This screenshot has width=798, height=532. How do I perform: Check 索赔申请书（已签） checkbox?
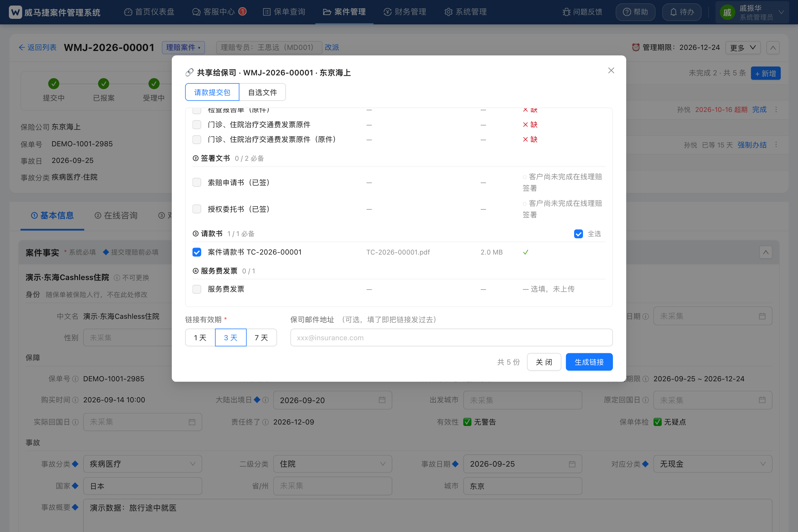pos(197,183)
